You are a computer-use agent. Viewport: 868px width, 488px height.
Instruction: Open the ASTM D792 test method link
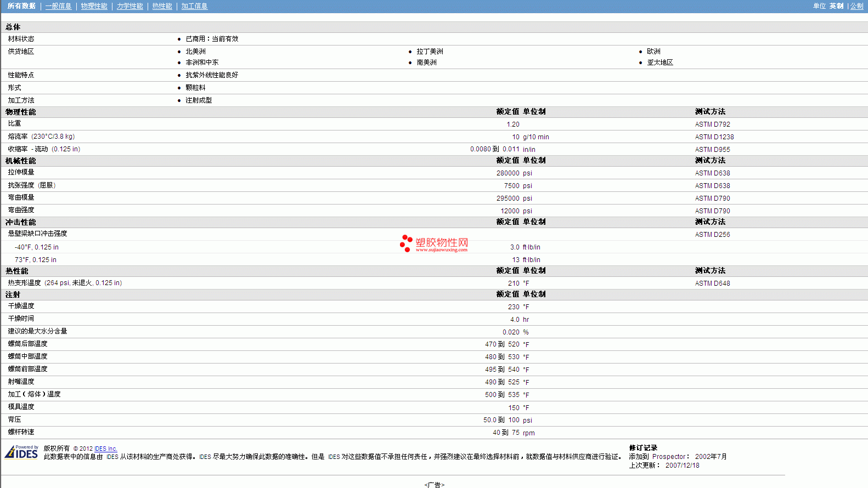coord(712,124)
